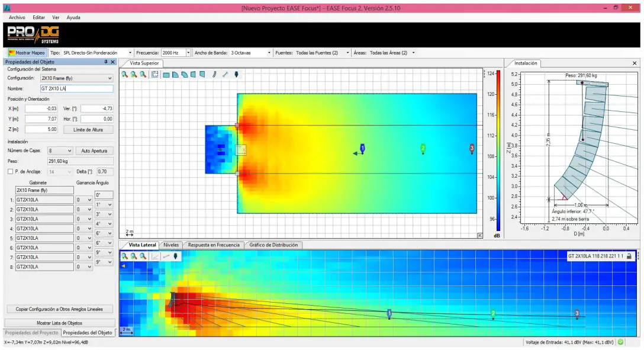Viewport: 644px width, 350px height.
Task: Select the receiver marker tool in top view
Action: click(236, 75)
